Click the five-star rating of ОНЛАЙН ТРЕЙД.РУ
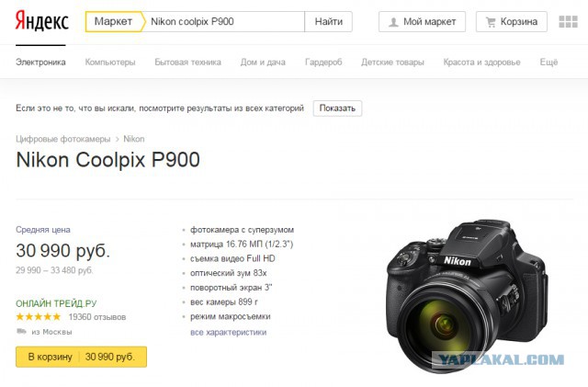Image resolution: width=588 pixels, height=387 pixels. pyautogui.click(x=39, y=317)
